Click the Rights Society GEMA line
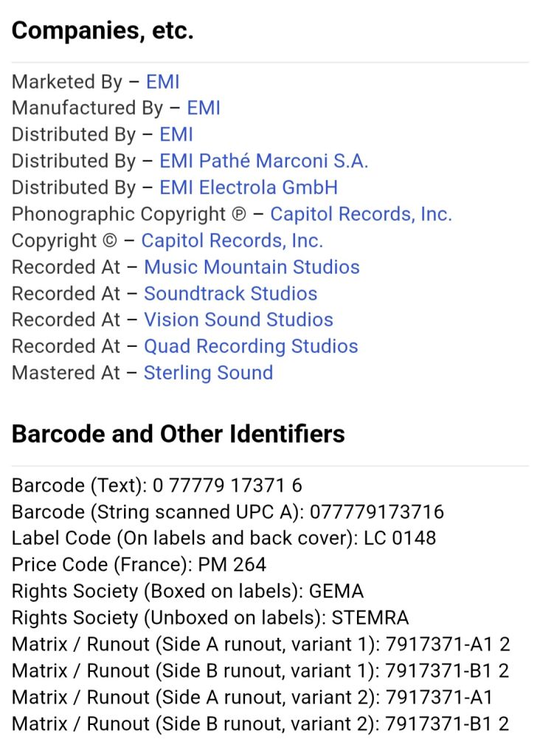Image resolution: width=540 pixels, height=756 pixels. coord(187,591)
